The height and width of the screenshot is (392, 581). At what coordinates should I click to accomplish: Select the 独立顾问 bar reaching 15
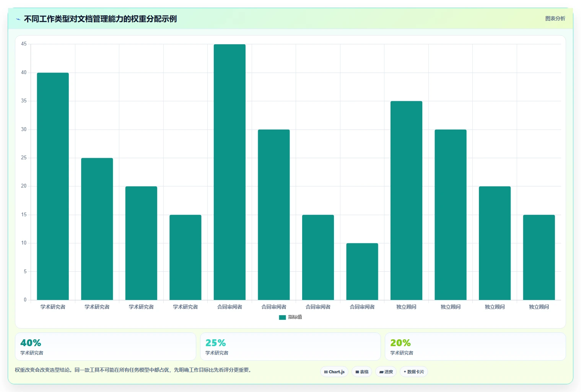539,257
